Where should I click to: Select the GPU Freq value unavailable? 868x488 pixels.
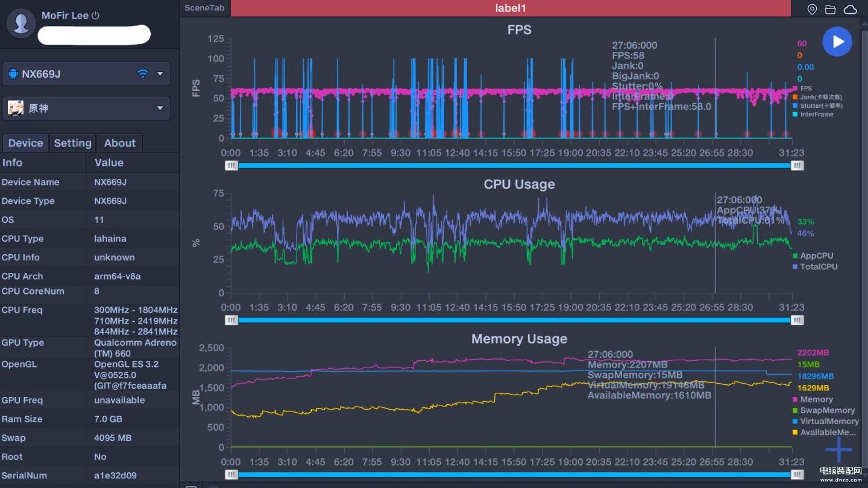click(119, 400)
